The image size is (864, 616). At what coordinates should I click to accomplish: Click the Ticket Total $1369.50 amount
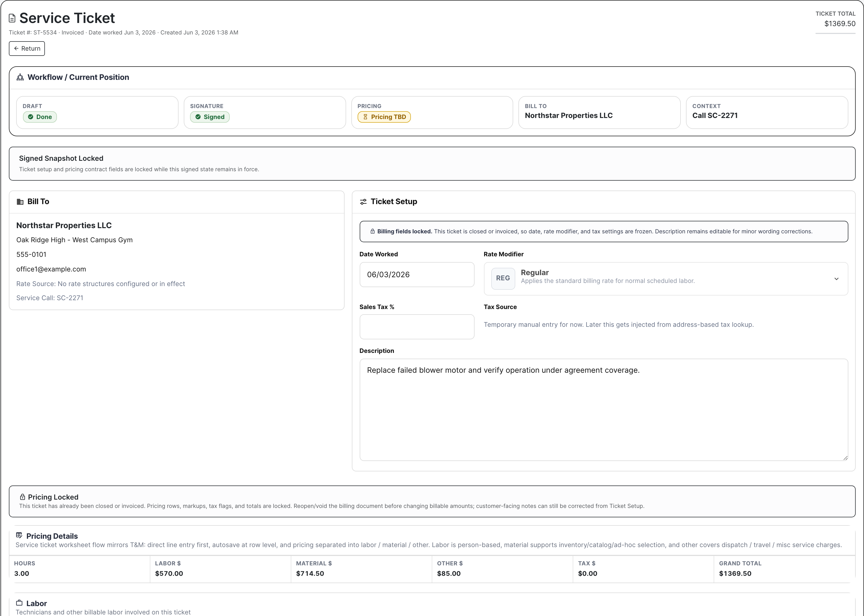point(840,23)
